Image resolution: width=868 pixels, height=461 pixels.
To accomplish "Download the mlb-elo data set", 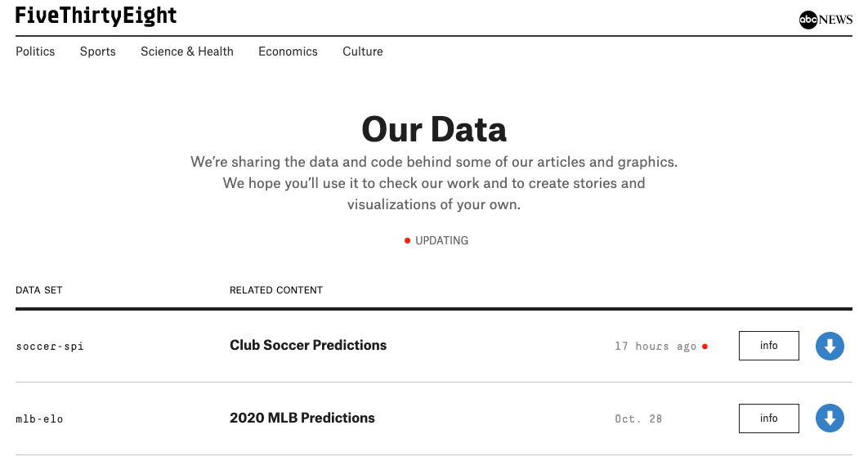I will click(x=830, y=419).
